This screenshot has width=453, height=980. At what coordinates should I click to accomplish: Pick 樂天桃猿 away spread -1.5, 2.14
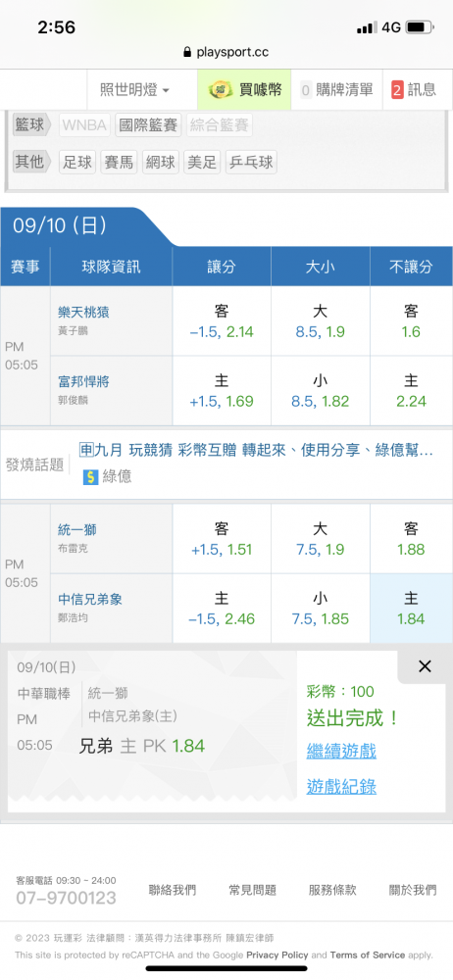(x=222, y=321)
